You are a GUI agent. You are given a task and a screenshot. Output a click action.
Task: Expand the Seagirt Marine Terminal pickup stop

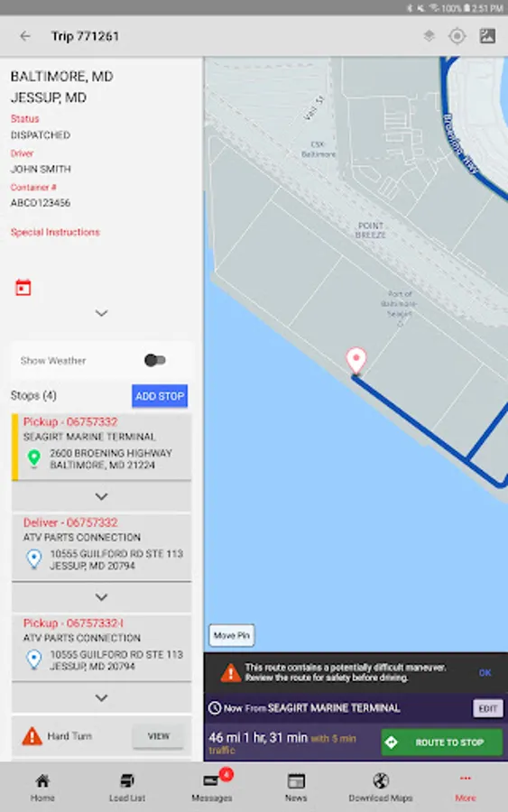point(101,496)
